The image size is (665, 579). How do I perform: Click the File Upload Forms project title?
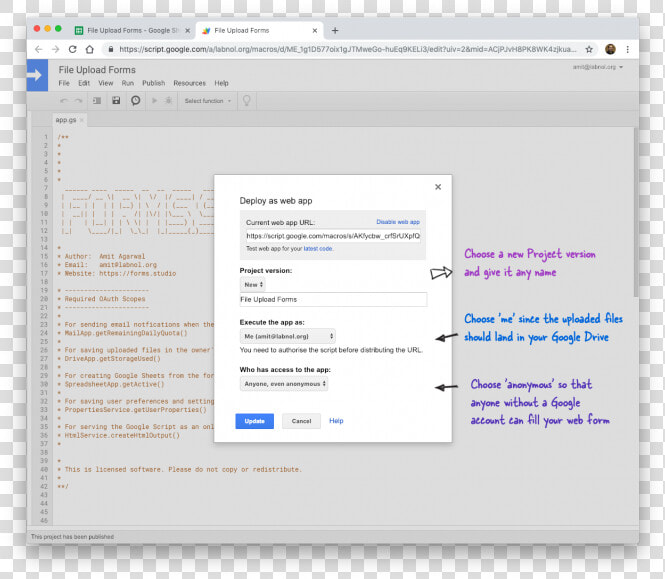(x=97, y=70)
